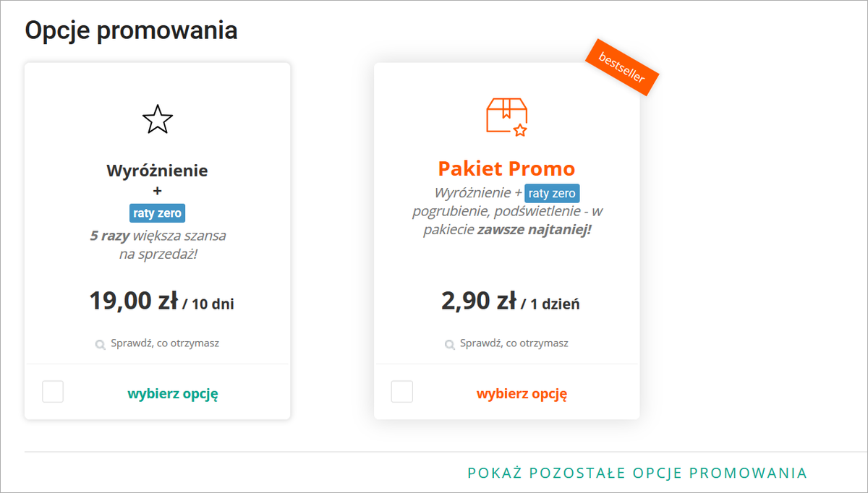This screenshot has height=493, width=868.
Task: Click the orange package icon above Pakiet Promo
Action: pos(507,117)
